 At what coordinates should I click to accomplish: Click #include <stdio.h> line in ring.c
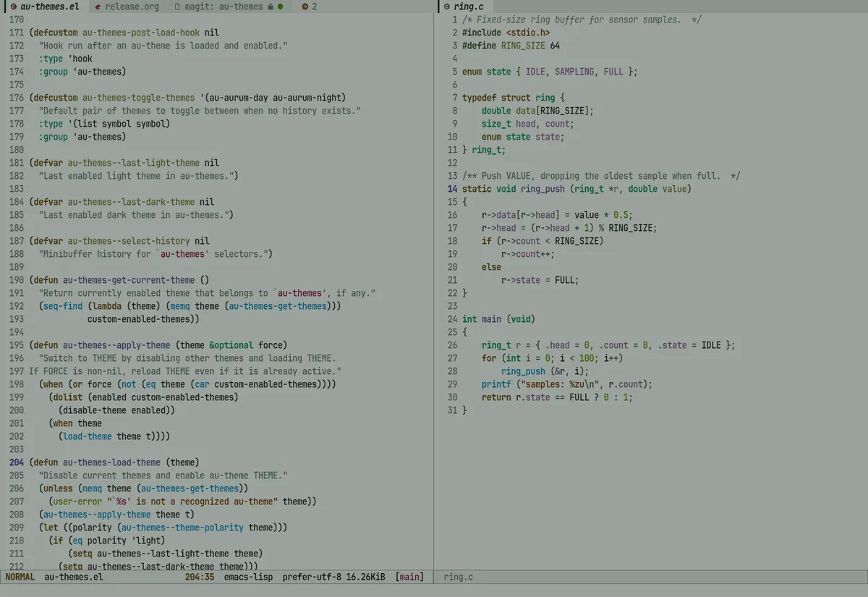(506, 33)
